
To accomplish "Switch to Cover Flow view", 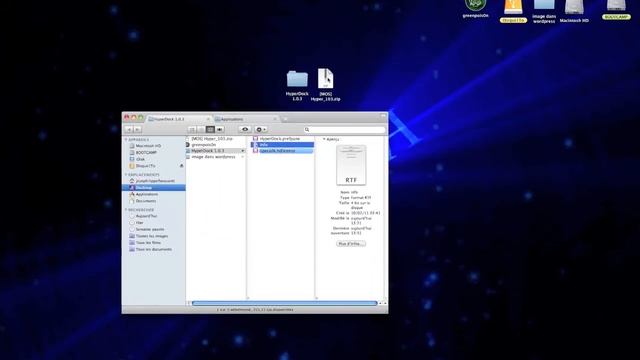I will [x=220, y=129].
